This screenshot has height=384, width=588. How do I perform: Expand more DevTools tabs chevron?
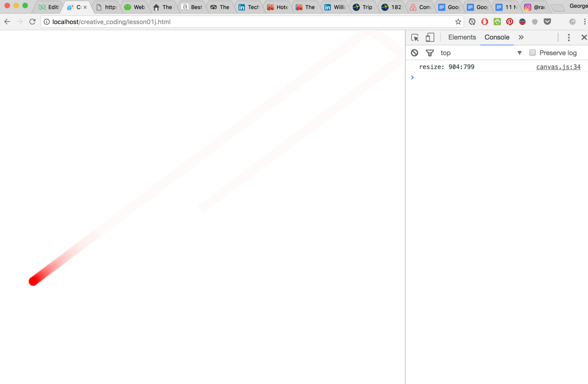pyautogui.click(x=521, y=37)
